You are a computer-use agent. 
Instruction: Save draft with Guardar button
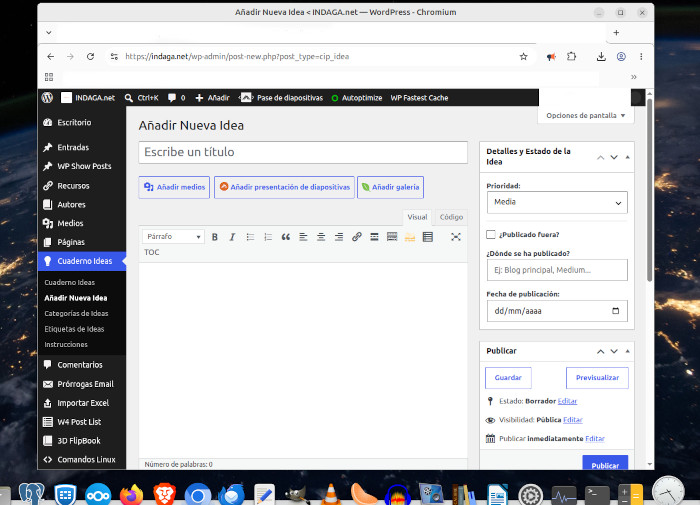(508, 378)
